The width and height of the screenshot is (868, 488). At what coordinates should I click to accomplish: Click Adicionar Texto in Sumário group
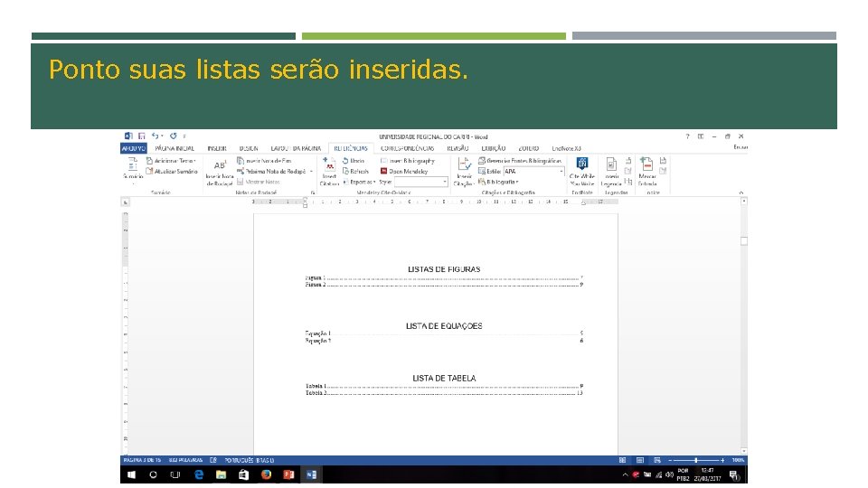[171, 161]
